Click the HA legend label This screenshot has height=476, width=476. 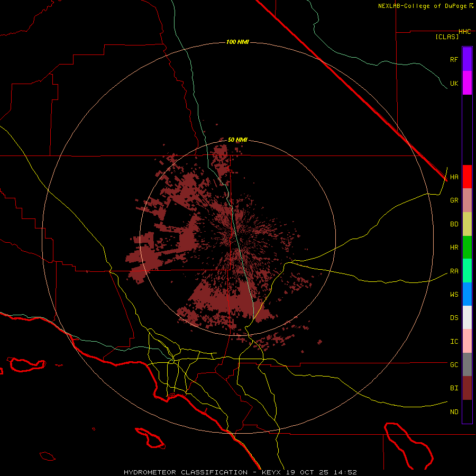pos(454,177)
